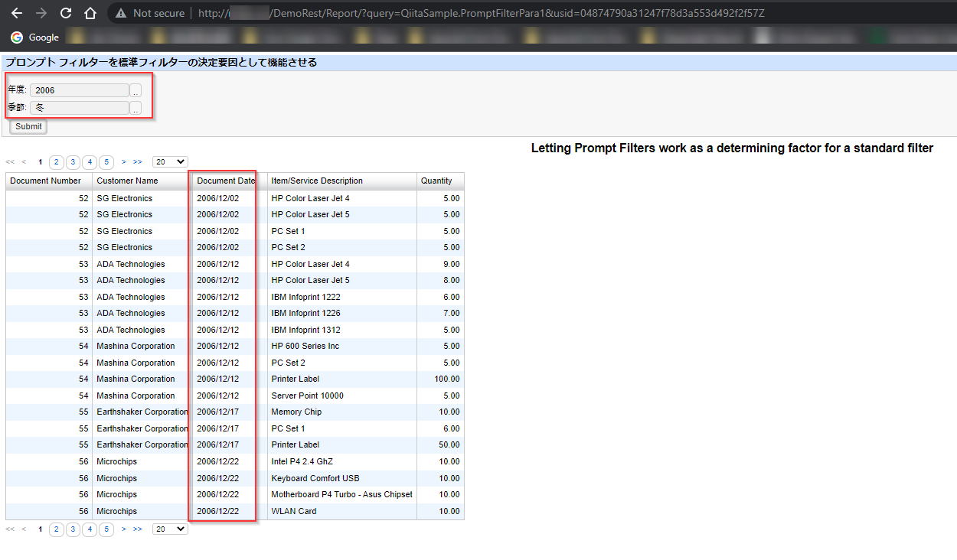The width and height of the screenshot is (957, 560).
Task: Select page 4 in top pager
Action: [x=90, y=162]
